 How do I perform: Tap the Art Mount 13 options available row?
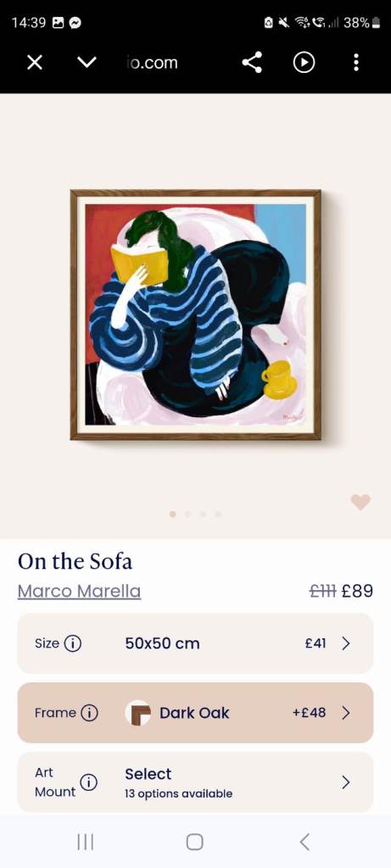(x=195, y=782)
